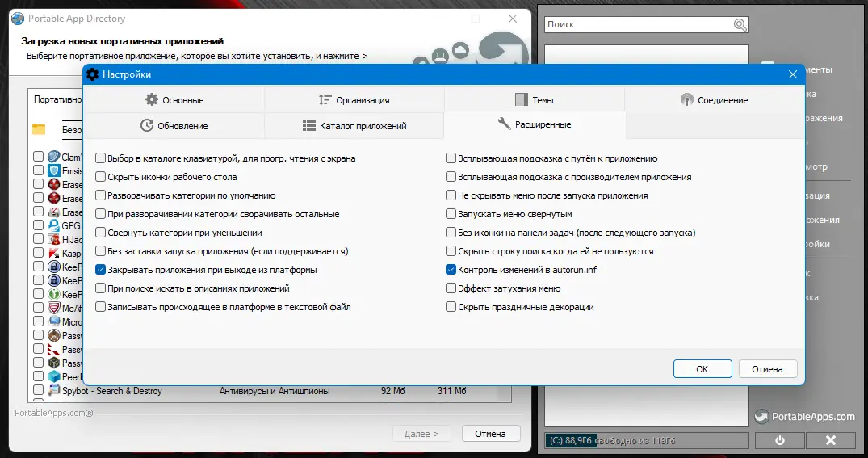Image resolution: width=868 pixels, height=458 pixels.
Task: Click the sort icon on Организация tab
Action: pyautogui.click(x=325, y=99)
